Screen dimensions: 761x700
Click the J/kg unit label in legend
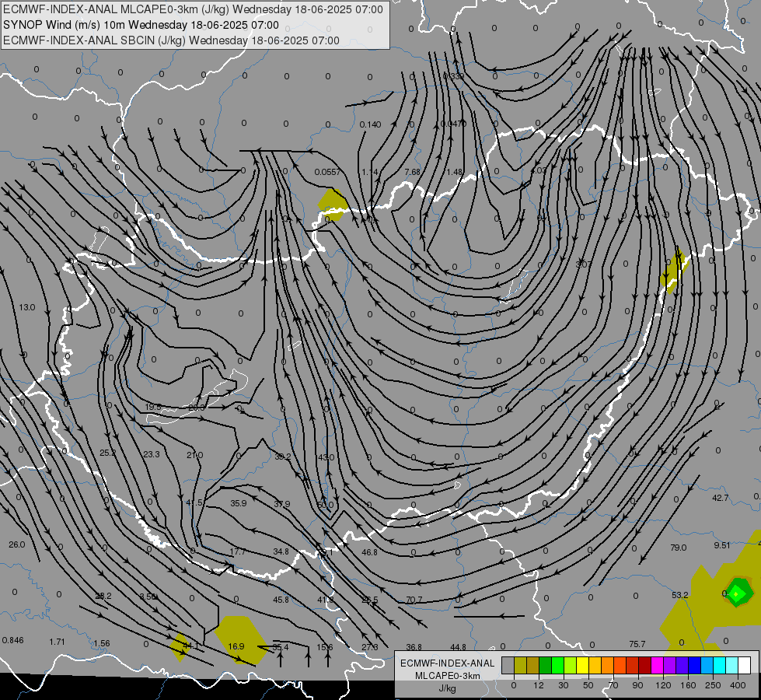[x=447, y=688]
